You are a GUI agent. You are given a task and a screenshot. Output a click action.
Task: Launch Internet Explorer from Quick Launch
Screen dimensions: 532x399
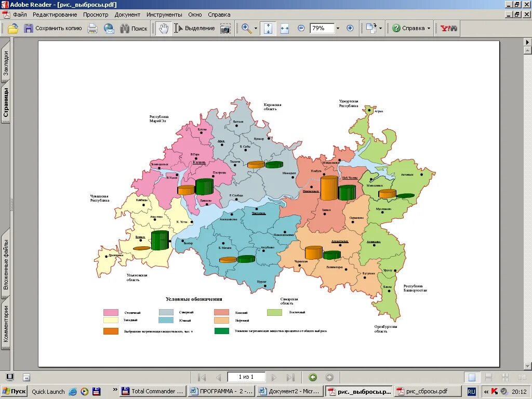coord(73,392)
